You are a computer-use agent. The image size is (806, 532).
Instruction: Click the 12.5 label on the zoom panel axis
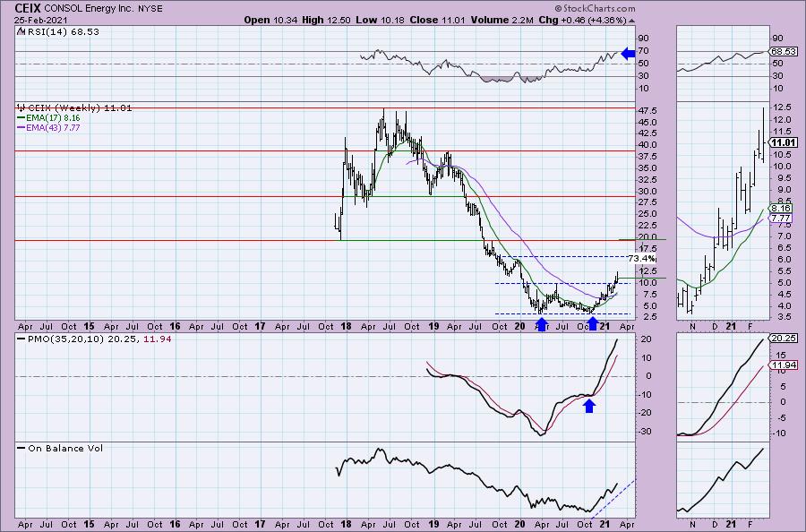pos(782,107)
